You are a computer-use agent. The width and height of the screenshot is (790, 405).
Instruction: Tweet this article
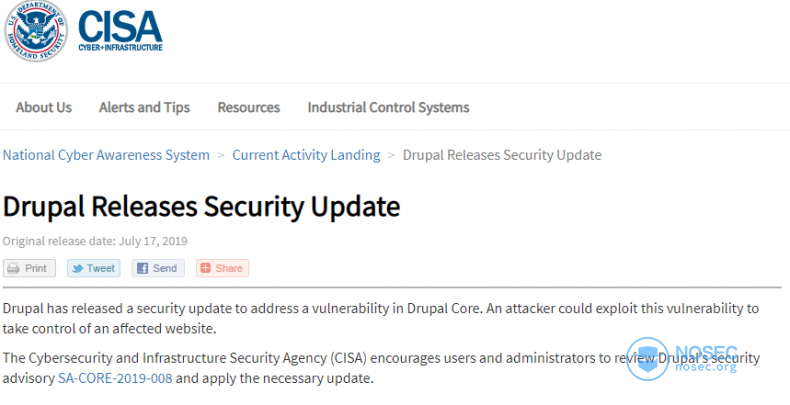(x=94, y=268)
